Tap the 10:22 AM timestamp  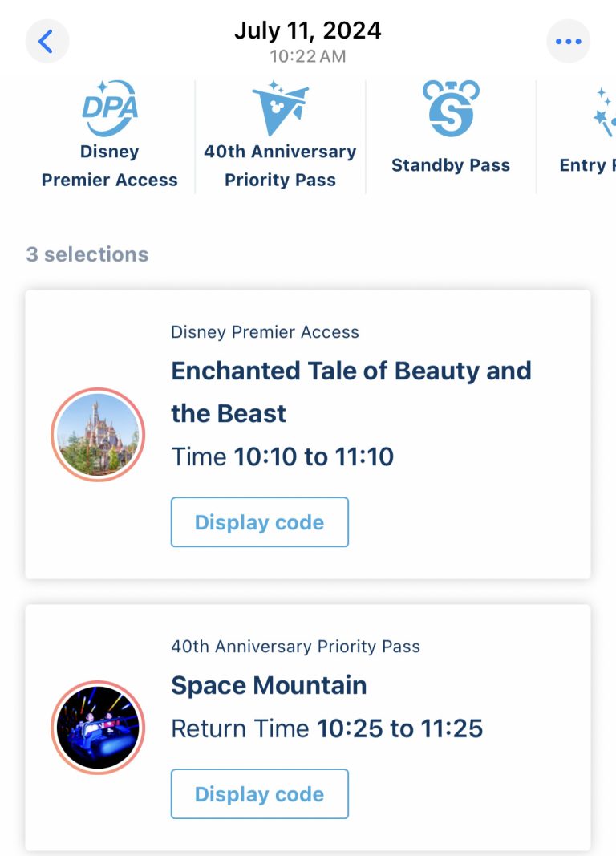308,57
